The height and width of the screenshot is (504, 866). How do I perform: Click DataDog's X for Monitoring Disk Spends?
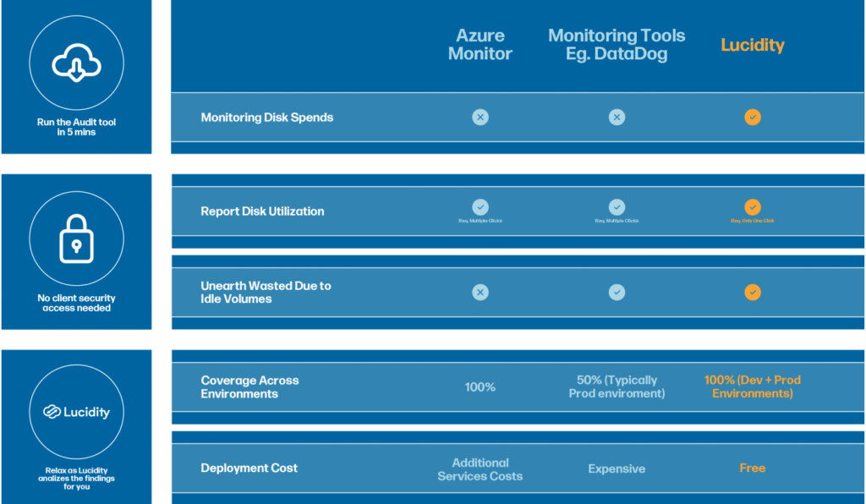point(617,118)
